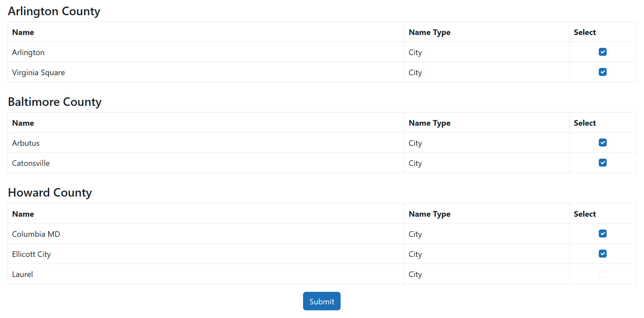This screenshot has width=644, height=318.
Task: Click the Howard County heading
Action: click(50, 193)
